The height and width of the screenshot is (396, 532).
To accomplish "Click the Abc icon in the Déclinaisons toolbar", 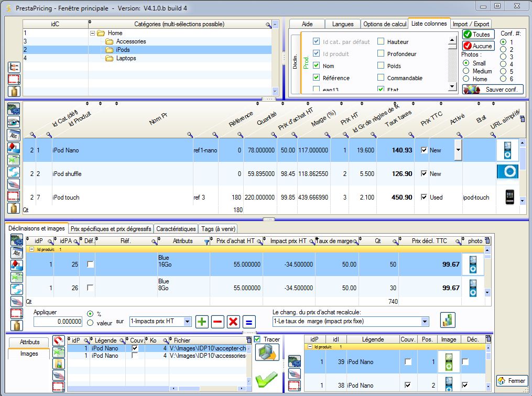I will pos(17,252).
